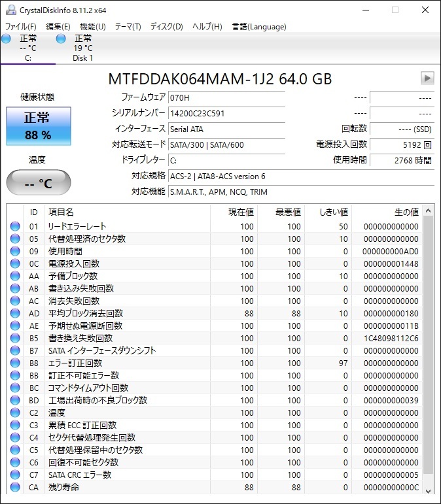The height and width of the screenshot is (504, 441).
Task: Click the status icon for リードエラーレート
Action: click(15, 226)
